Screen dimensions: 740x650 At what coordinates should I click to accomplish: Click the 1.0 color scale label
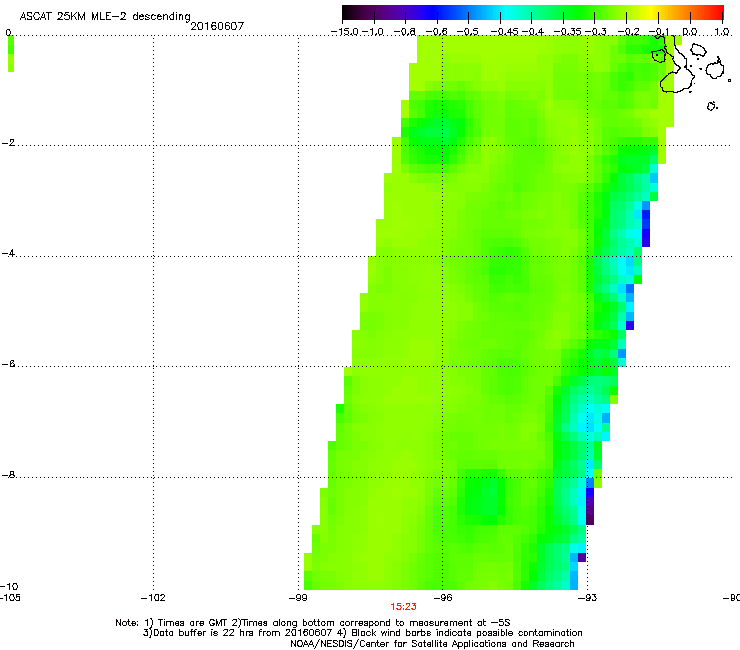[722, 32]
